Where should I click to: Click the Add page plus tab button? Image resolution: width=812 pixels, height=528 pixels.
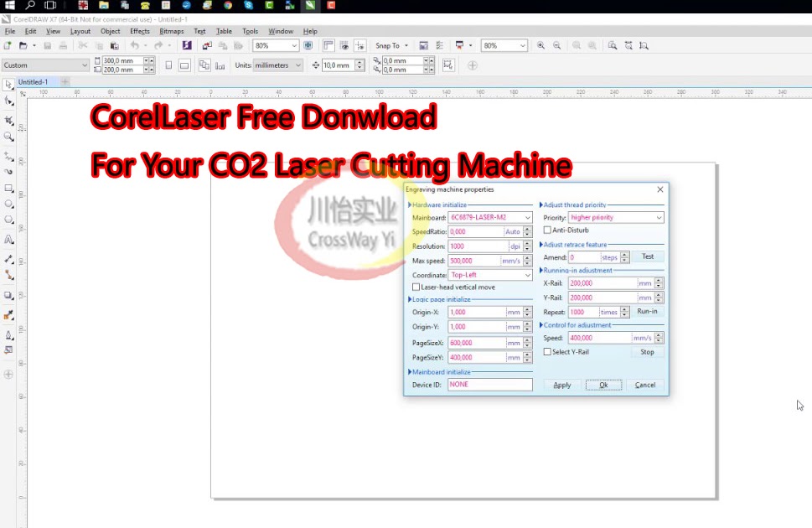tap(65, 82)
